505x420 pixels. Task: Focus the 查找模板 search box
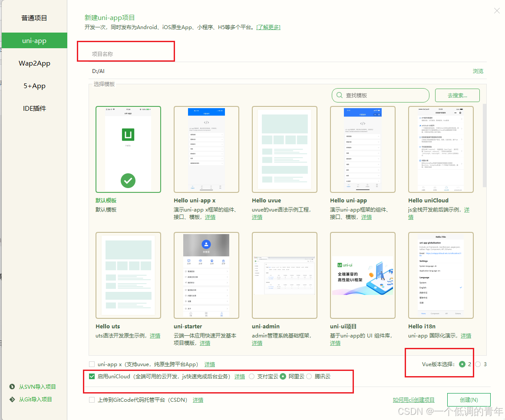(x=380, y=96)
